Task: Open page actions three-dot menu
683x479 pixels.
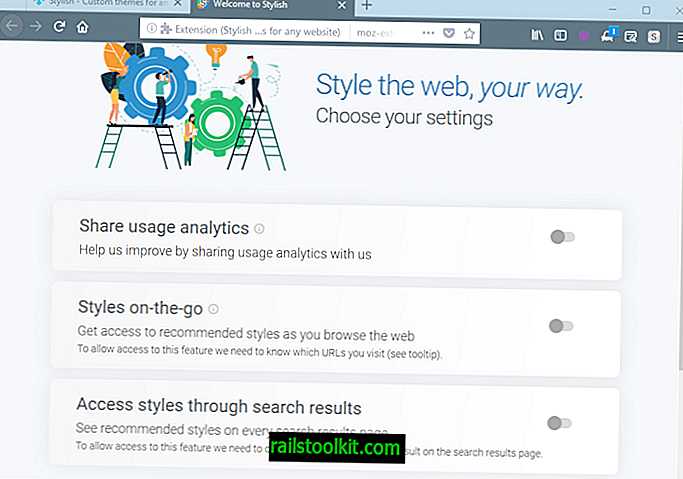Action: click(428, 33)
